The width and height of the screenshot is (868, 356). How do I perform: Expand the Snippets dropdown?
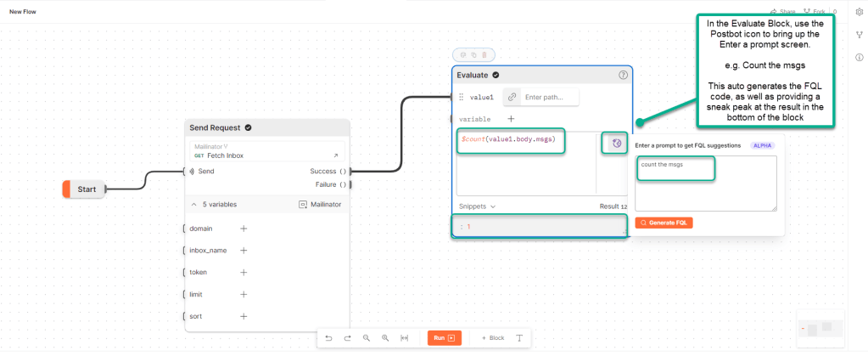coord(478,206)
